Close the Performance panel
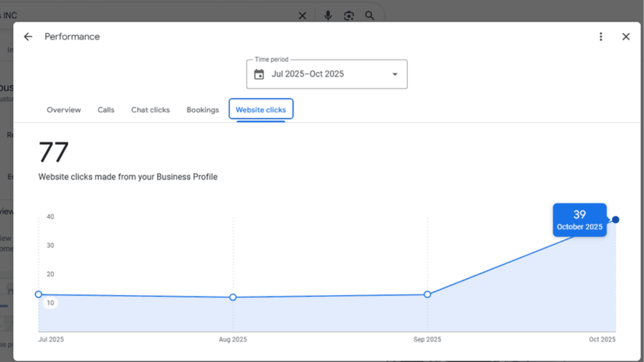Image resolution: width=644 pixels, height=362 pixels. tap(626, 36)
